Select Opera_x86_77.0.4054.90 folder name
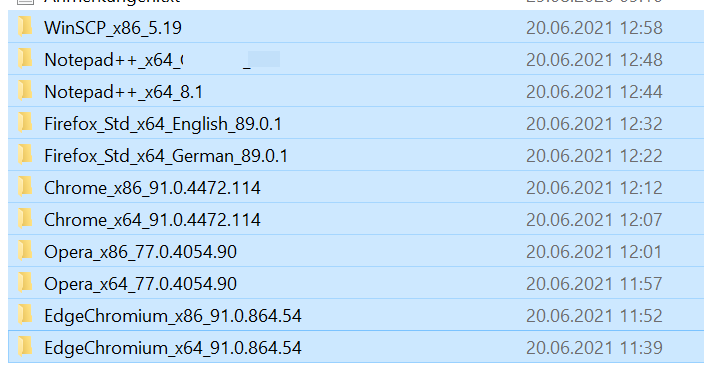 [141, 252]
